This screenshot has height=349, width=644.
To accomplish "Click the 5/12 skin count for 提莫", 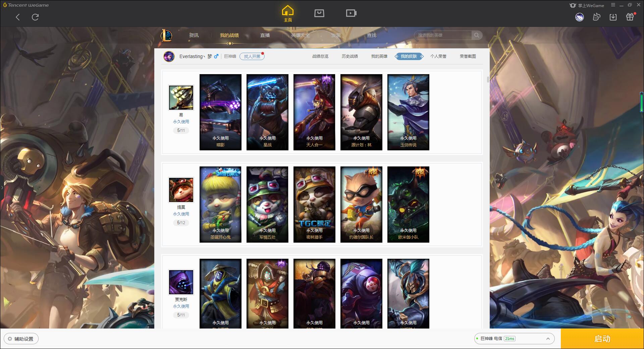I will click(x=181, y=223).
